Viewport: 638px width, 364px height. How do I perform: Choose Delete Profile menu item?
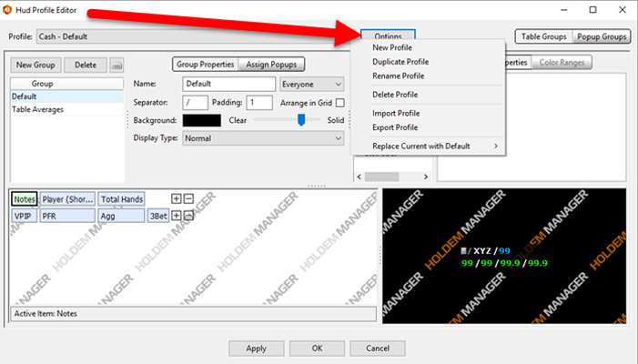click(x=395, y=95)
